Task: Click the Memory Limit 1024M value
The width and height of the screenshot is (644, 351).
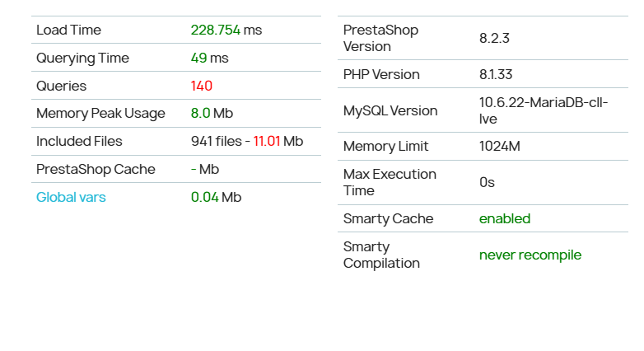Action: (499, 147)
